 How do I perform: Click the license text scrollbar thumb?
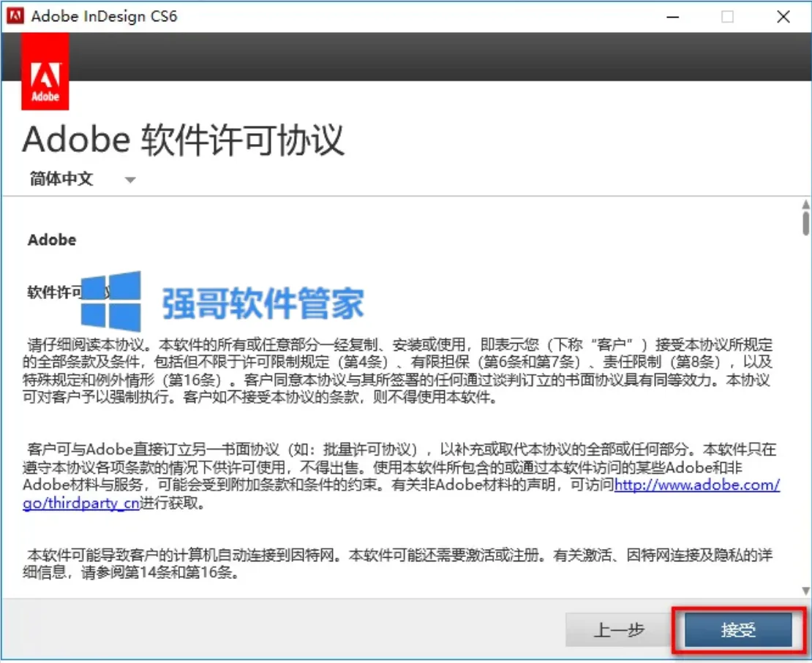click(x=806, y=222)
